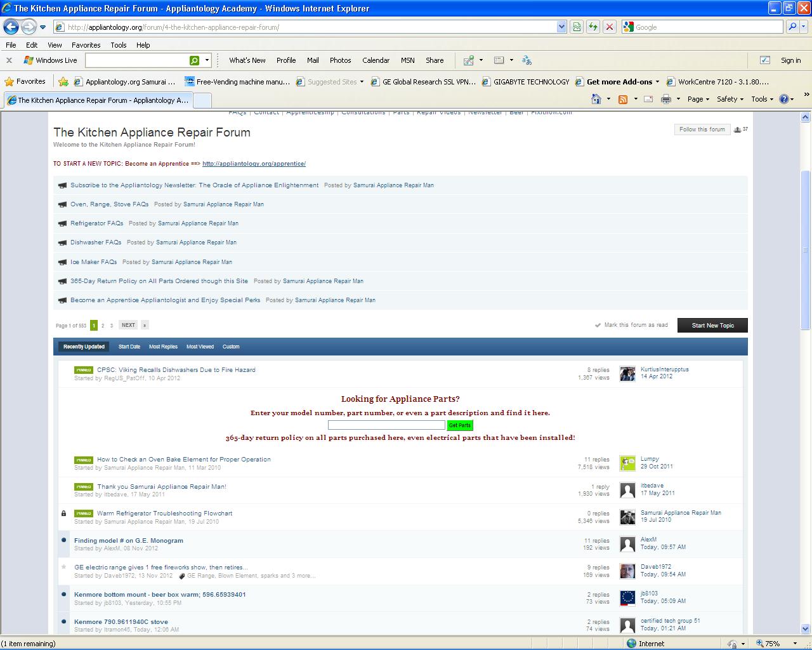This screenshot has height=650, width=812.
Task: Open the Favorites menu
Action: (x=86, y=45)
